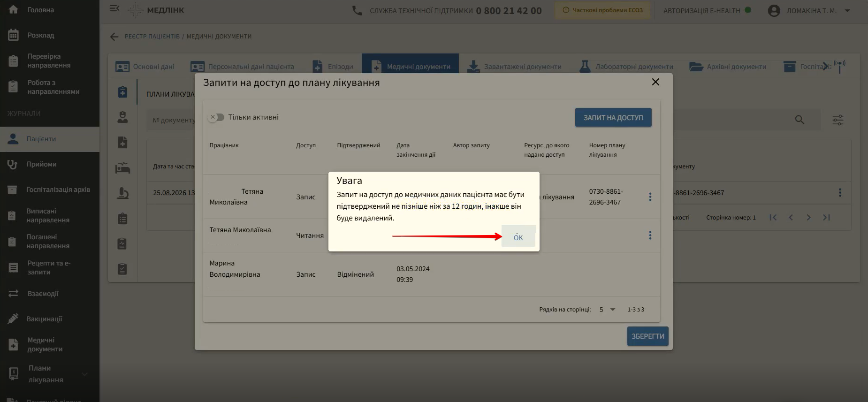Click Часткові проблеми ЕСОЗ warning badge

click(x=602, y=10)
